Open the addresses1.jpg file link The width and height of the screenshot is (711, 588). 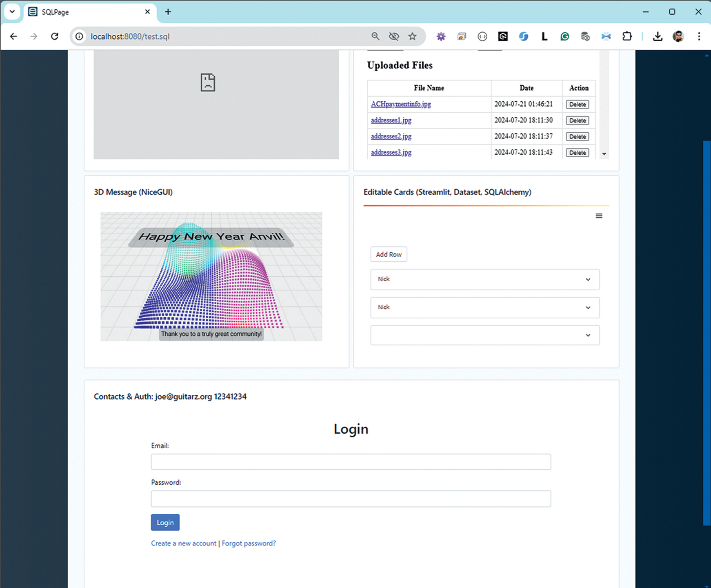[391, 120]
